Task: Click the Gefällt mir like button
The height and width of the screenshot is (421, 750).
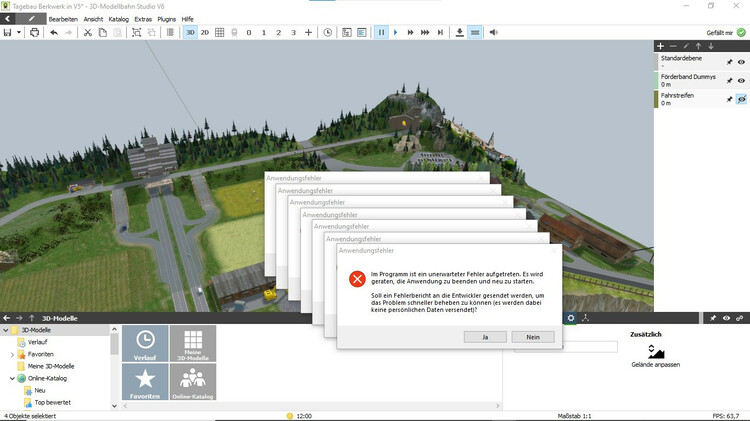Action: pyautogui.click(x=726, y=33)
